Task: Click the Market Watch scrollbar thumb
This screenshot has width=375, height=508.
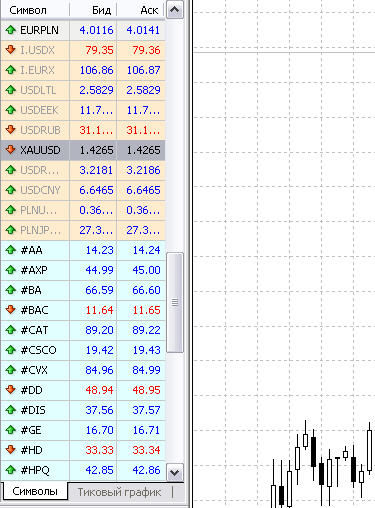Action: click(x=175, y=303)
